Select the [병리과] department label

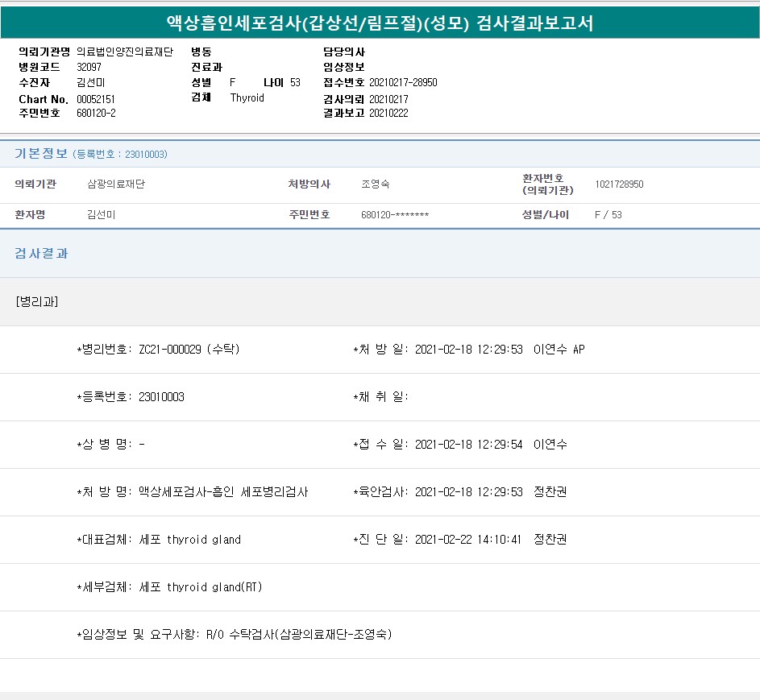36,301
